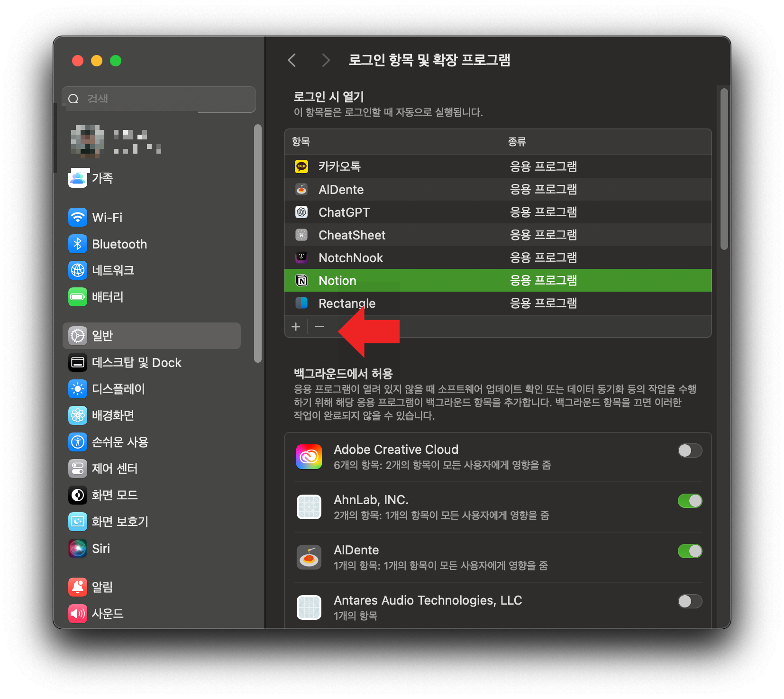Click the Adobe Creative Cloud label
Viewport: 784px width, 699px height.
point(396,450)
